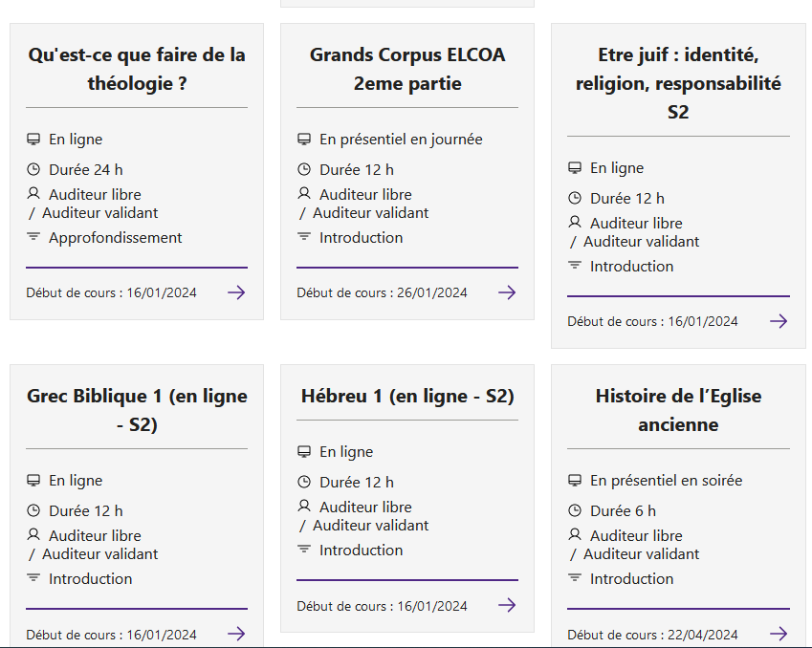Select Grec Biblique 1 (en ligne - S2) heading

pos(137,410)
